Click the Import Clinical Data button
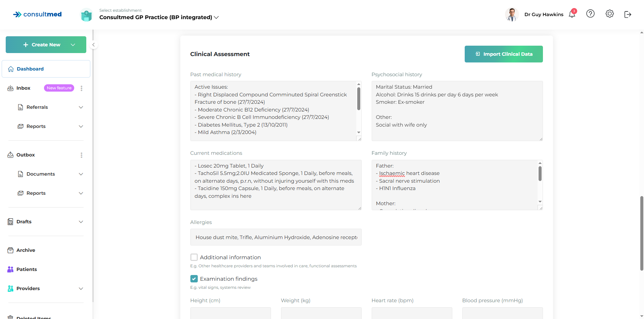Image resolution: width=644 pixels, height=319 pixels. (x=503, y=54)
